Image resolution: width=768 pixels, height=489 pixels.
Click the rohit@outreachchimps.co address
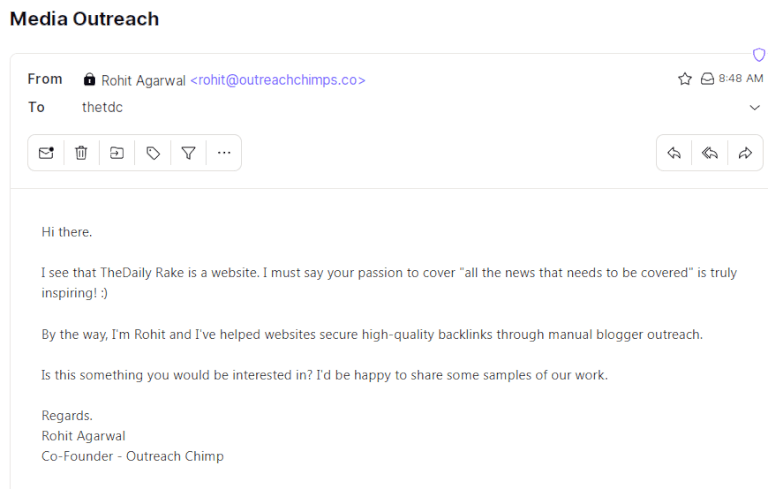click(278, 80)
